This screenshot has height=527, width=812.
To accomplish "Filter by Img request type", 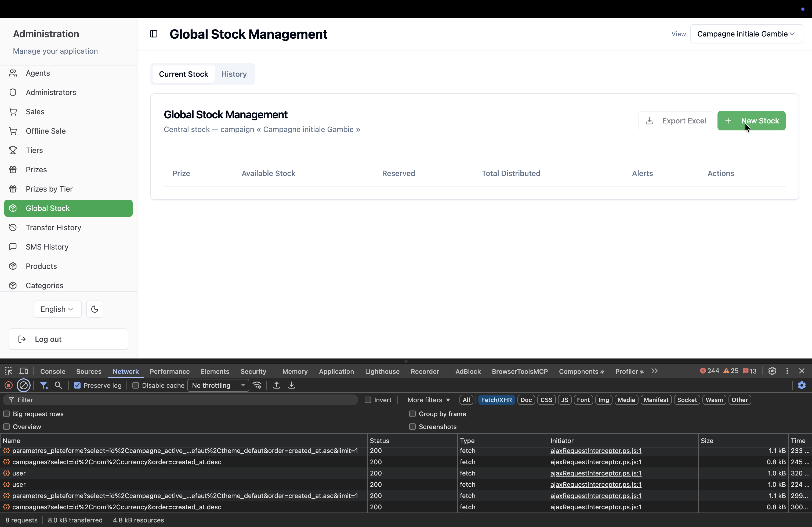I will click(604, 400).
